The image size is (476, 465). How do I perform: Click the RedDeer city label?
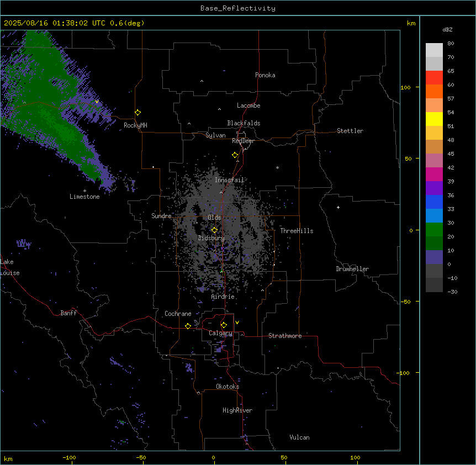243,141
